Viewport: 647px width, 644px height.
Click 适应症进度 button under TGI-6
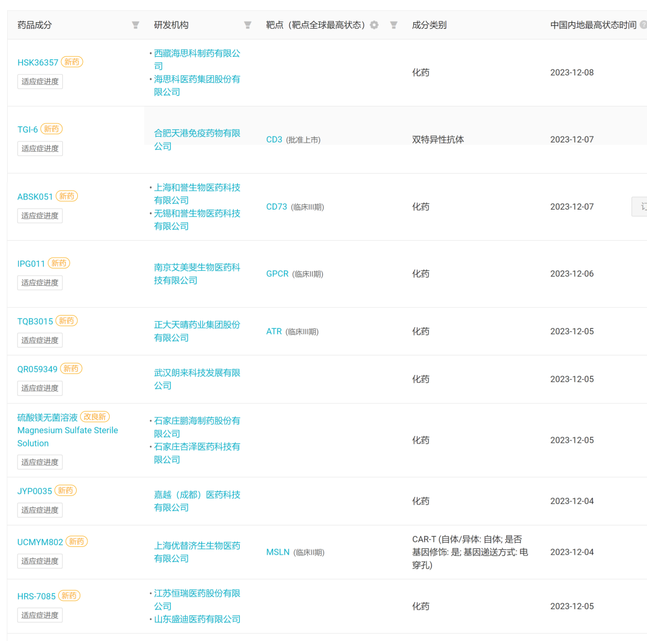coord(40,149)
